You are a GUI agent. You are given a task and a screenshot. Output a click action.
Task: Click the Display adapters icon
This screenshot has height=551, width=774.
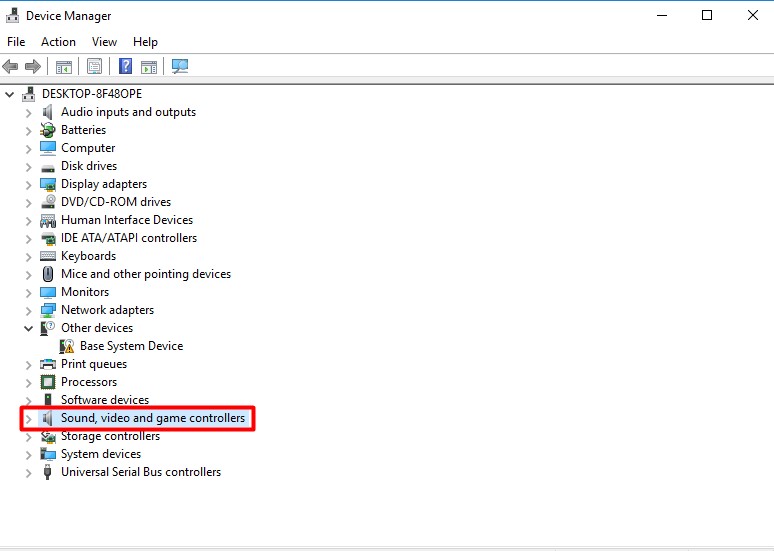pyautogui.click(x=48, y=184)
